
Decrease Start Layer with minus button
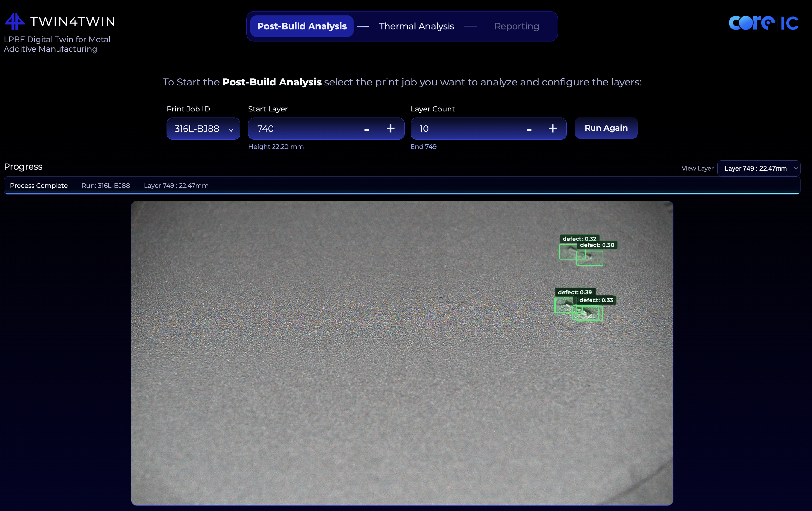pos(367,129)
